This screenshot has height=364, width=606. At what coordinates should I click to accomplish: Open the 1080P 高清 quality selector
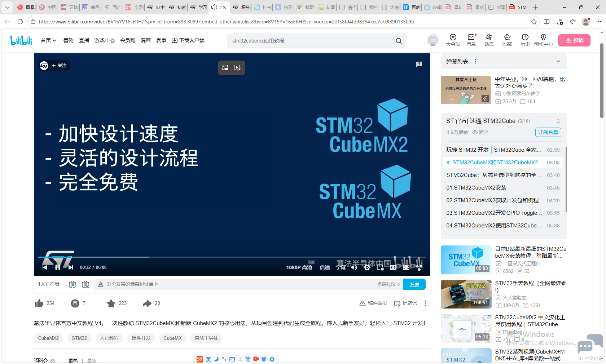click(299, 267)
